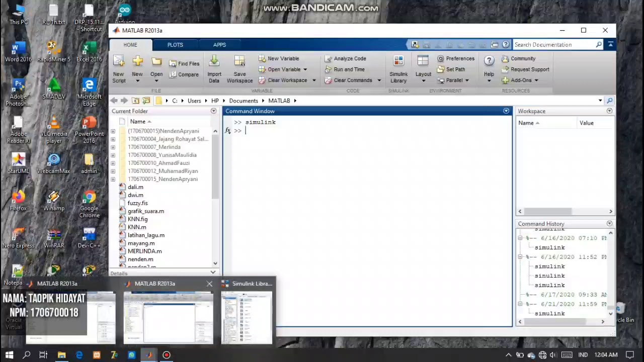Click the Users path segment
Viewport: 644px width, 362px height.
pyautogui.click(x=194, y=101)
